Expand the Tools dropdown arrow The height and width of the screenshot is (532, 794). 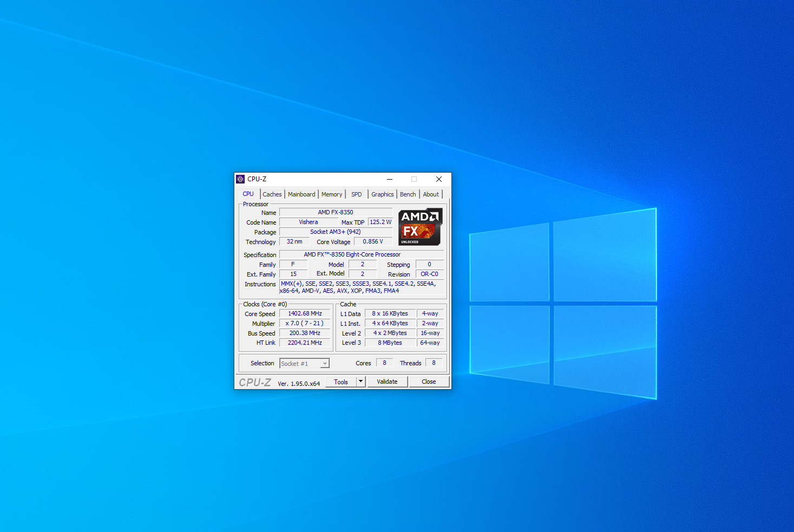click(x=361, y=382)
